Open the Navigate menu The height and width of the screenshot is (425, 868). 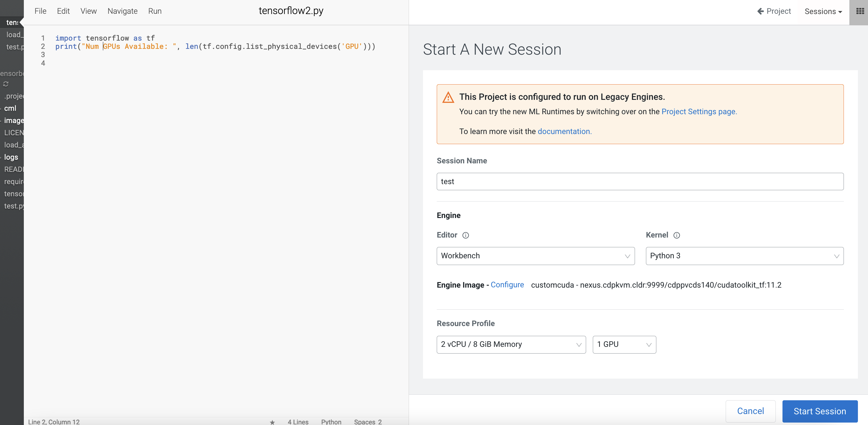(x=122, y=11)
